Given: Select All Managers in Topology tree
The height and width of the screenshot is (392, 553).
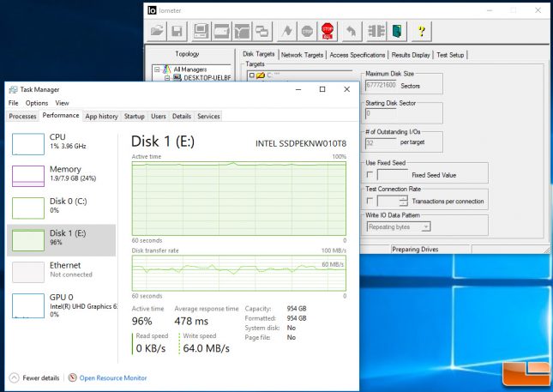Looking at the screenshot, I should tap(190, 69).
